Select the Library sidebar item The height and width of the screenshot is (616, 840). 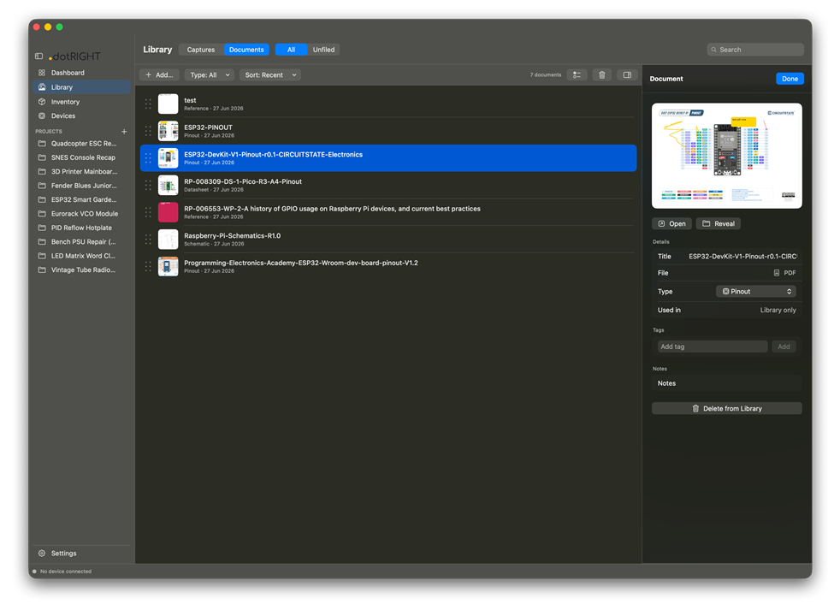pyautogui.click(x=81, y=87)
